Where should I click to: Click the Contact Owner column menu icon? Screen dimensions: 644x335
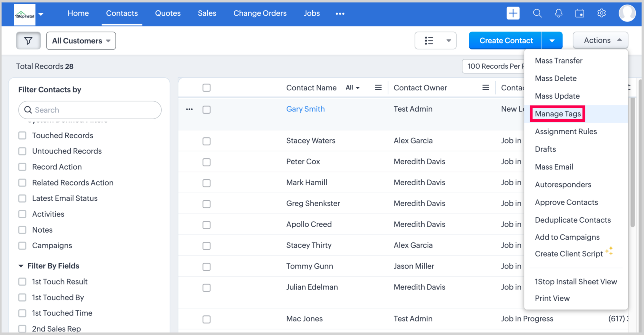[485, 87]
